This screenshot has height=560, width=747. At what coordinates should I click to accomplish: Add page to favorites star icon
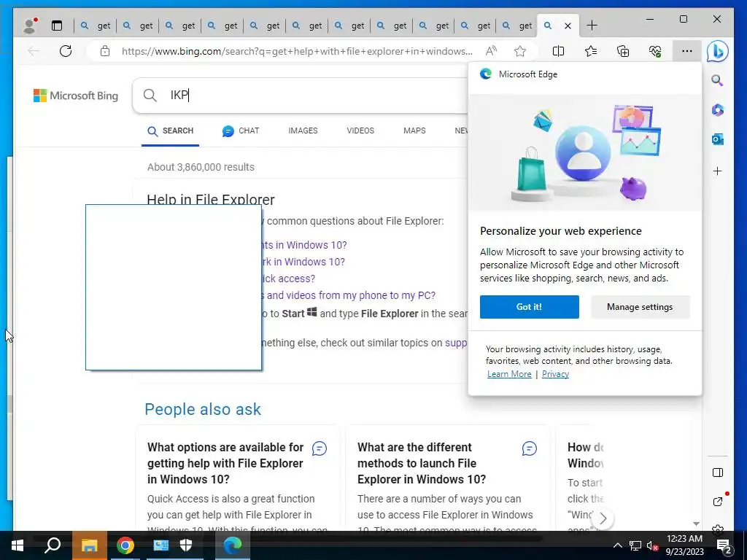point(519,51)
